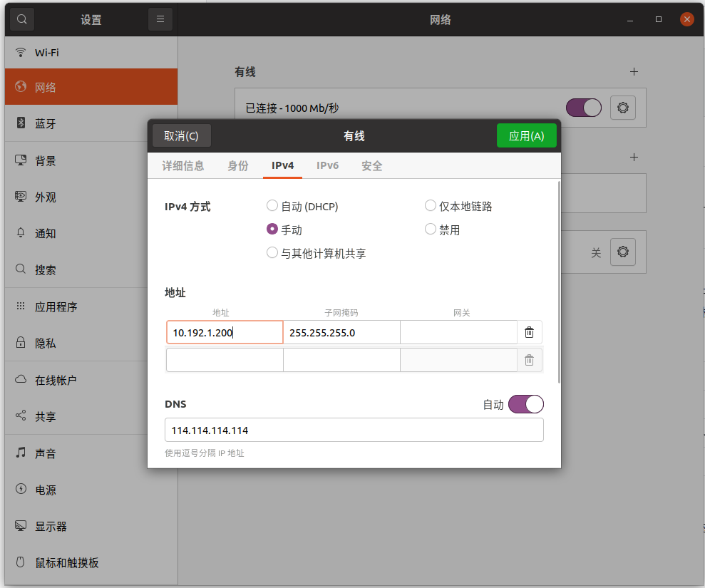
Task: Click the mouse icon for 鼠标和触摸板
Action: (21, 562)
